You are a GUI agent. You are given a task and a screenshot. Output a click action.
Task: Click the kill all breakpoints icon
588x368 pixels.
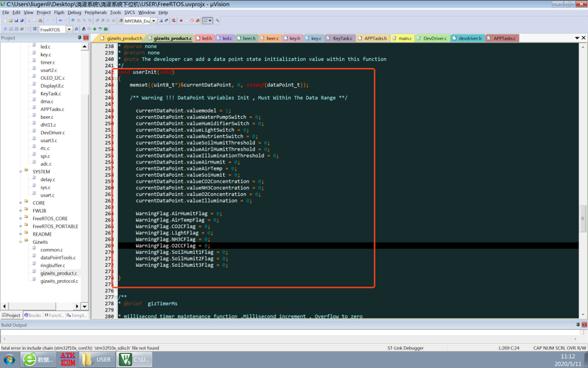click(198, 21)
